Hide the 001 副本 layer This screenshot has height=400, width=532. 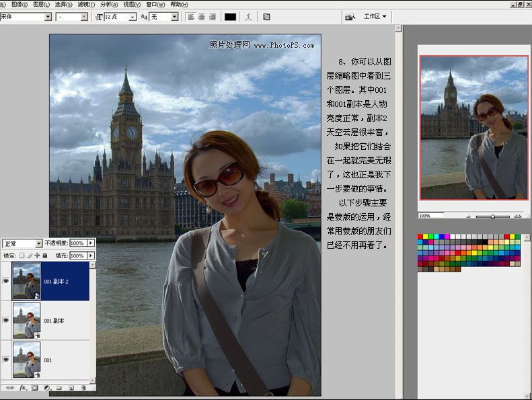tap(6, 320)
